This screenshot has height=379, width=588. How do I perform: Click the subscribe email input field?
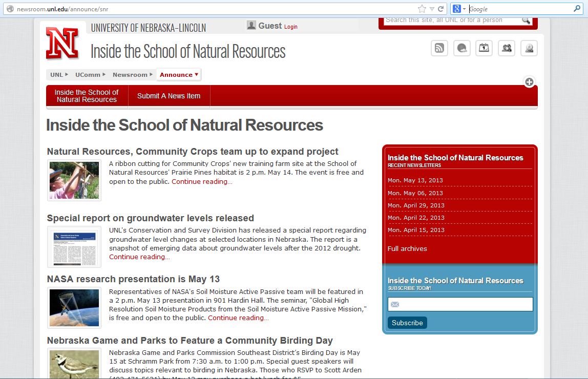pos(460,304)
